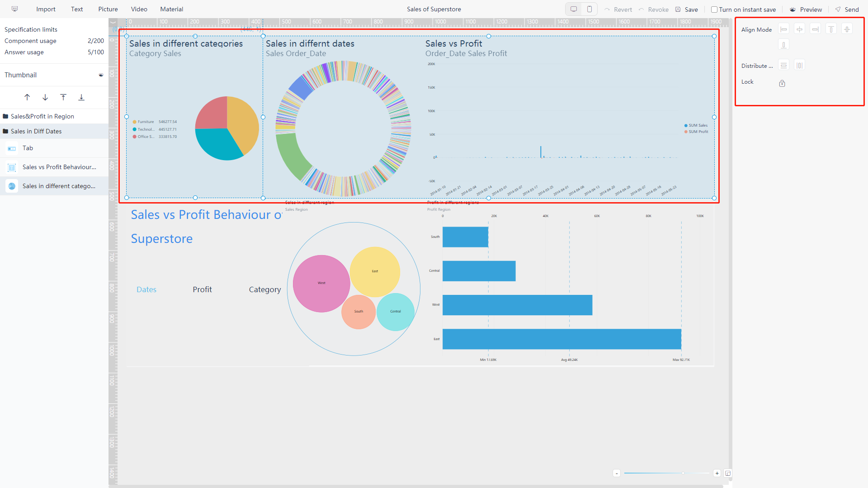Click the presentation screen icon at top-left
This screenshot has width=868, height=488.
coord(14,9)
